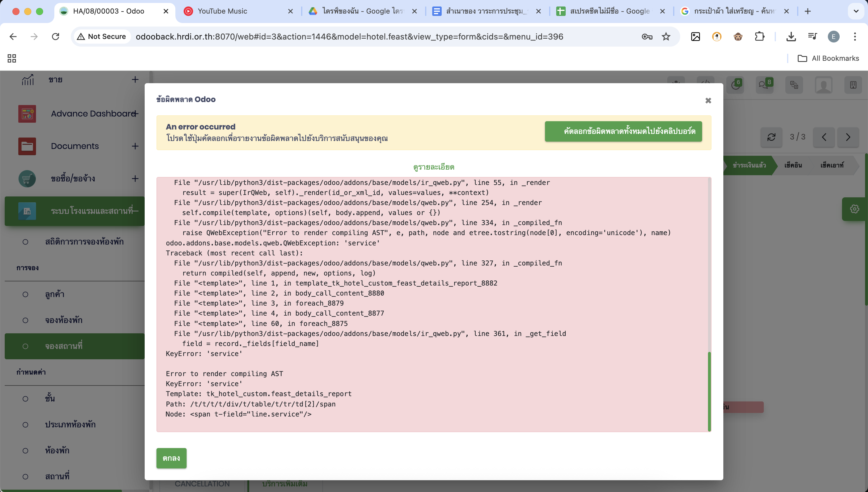Close the Odoo error dialog with X
The height and width of the screenshot is (492, 868).
(x=708, y=101)
